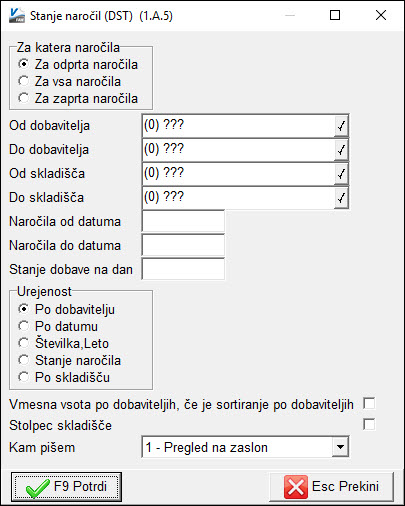Open lookup for Do skladišča field
Screen dimensions: 405x506
pos(341,198)
